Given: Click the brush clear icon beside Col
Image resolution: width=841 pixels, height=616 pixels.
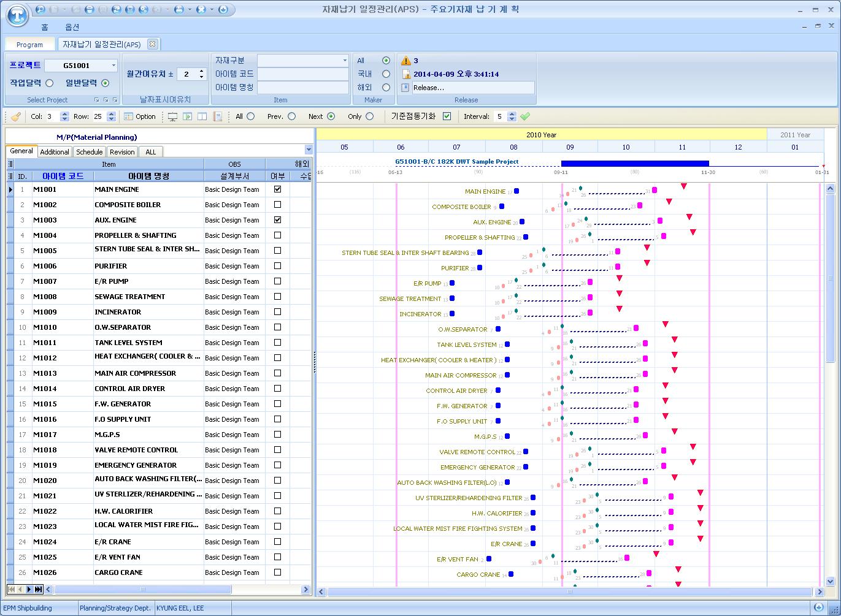Looking at the screenshot, I should coord(16,116).
